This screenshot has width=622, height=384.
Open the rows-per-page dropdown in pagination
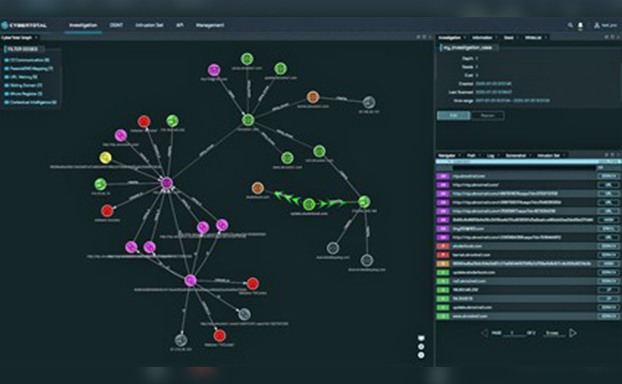coord(555,333)
